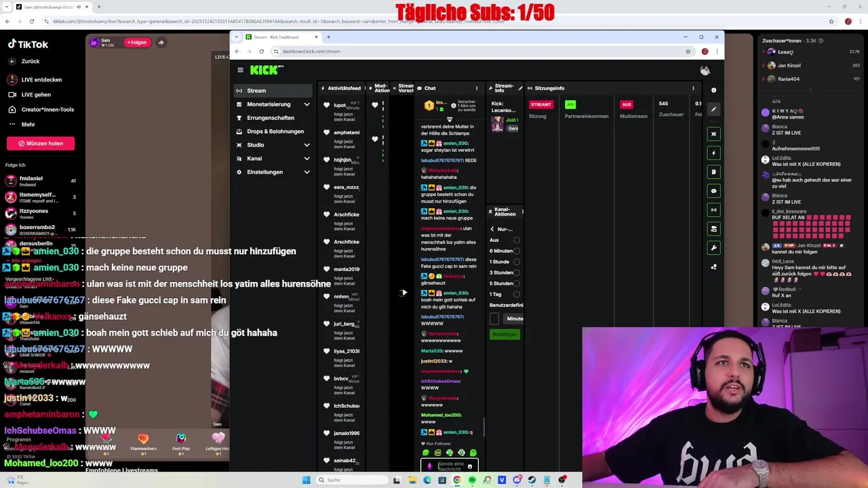Click Rania404 in top viewers list

click(x=789, y=79)
